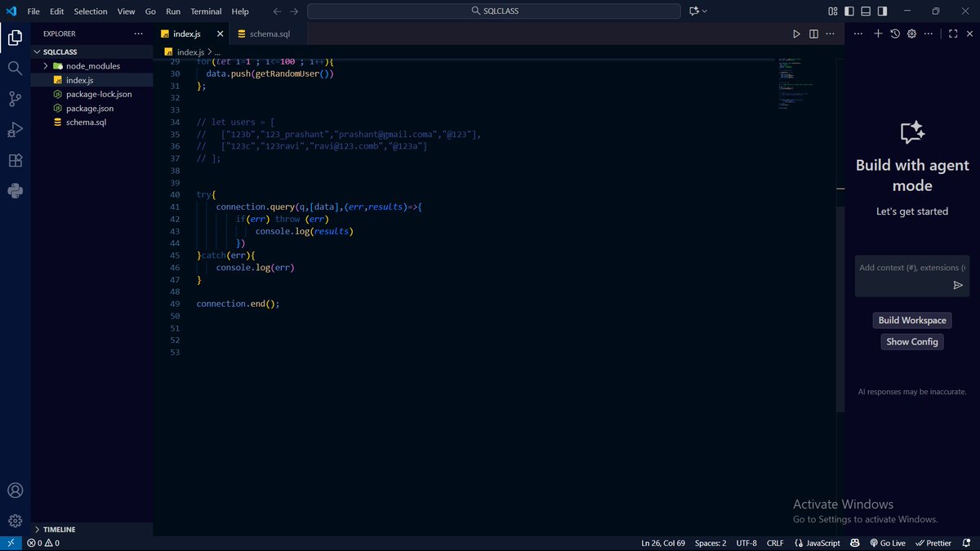Close the index.js editor tab
Viewport: 980px width, 551px height.
[x=220, y=34]
